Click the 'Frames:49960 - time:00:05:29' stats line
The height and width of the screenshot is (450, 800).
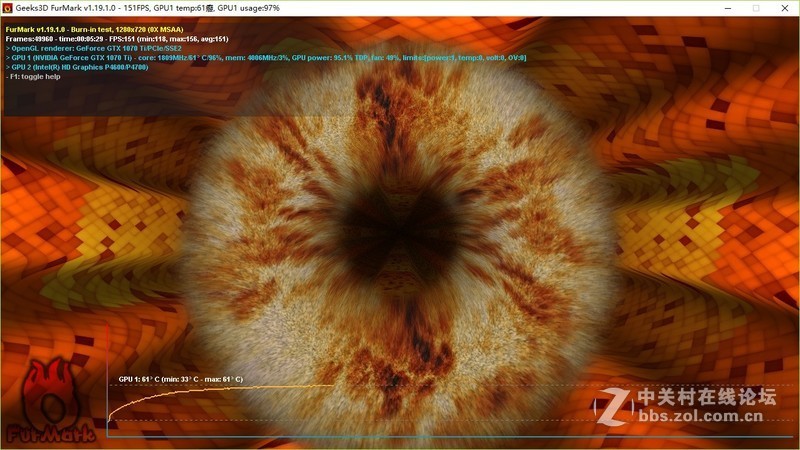117,39
